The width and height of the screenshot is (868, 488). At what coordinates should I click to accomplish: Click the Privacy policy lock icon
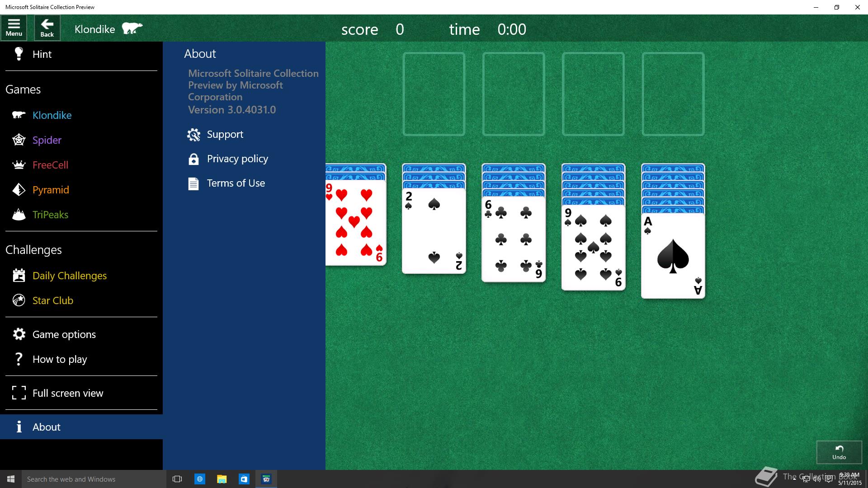tap(193, 159)
